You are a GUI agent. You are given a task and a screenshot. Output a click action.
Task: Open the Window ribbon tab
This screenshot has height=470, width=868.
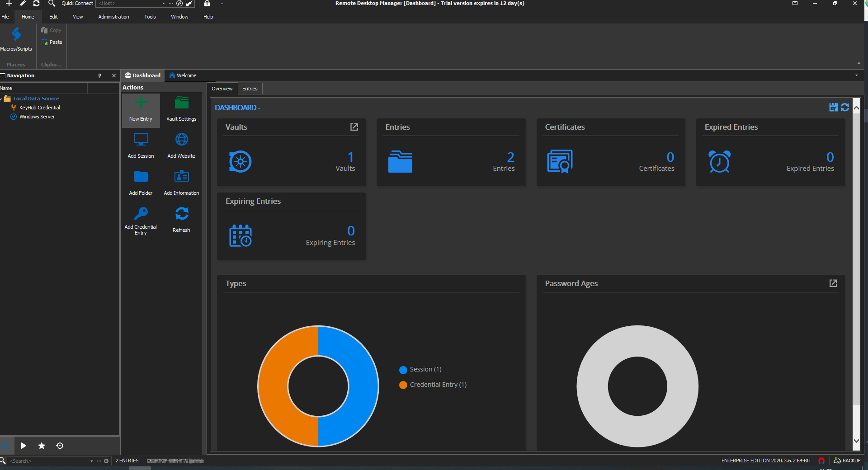click(x=179, y=17)
